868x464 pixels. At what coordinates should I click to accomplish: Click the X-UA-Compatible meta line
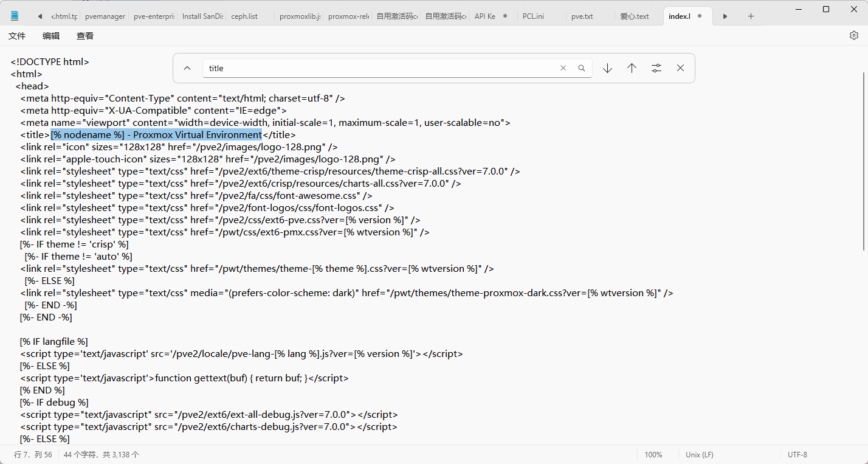coord(153,111)
